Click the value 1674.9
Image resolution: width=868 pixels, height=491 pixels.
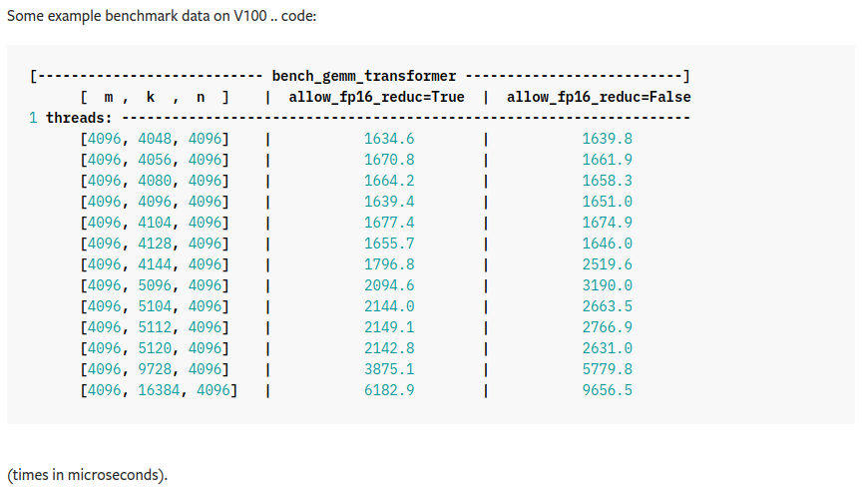(x=608, y=224)
